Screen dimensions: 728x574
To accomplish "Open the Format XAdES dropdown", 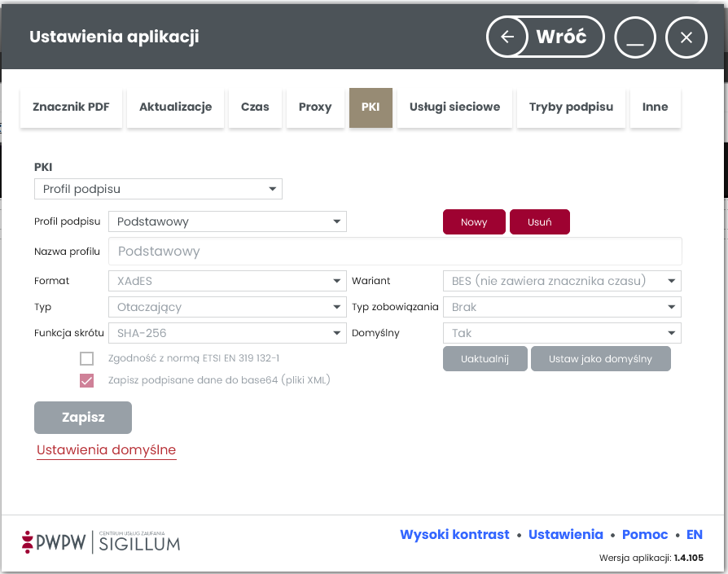I will (x=227, y=281).
